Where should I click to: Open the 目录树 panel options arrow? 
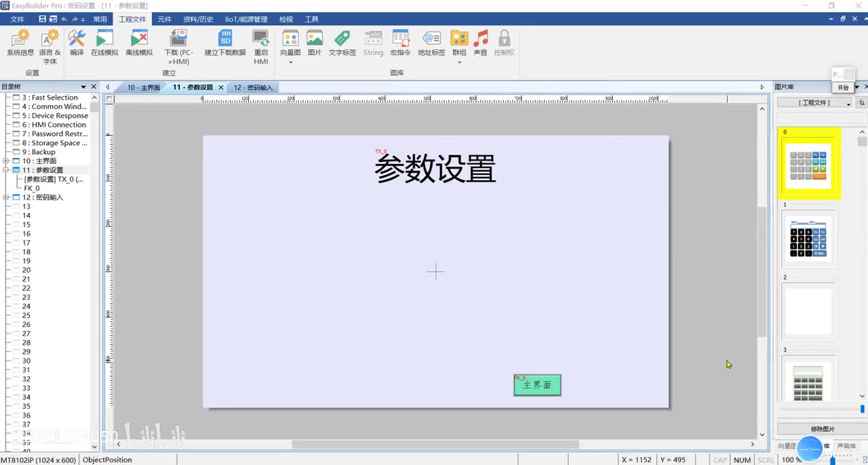(84, 87)
